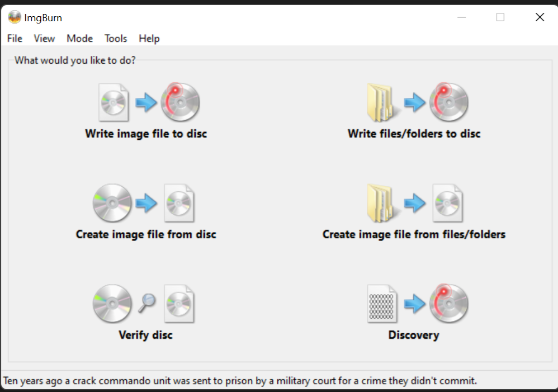Start the 'Verify disc' mode via its label
Screen dimensions: 558x392
145,336
